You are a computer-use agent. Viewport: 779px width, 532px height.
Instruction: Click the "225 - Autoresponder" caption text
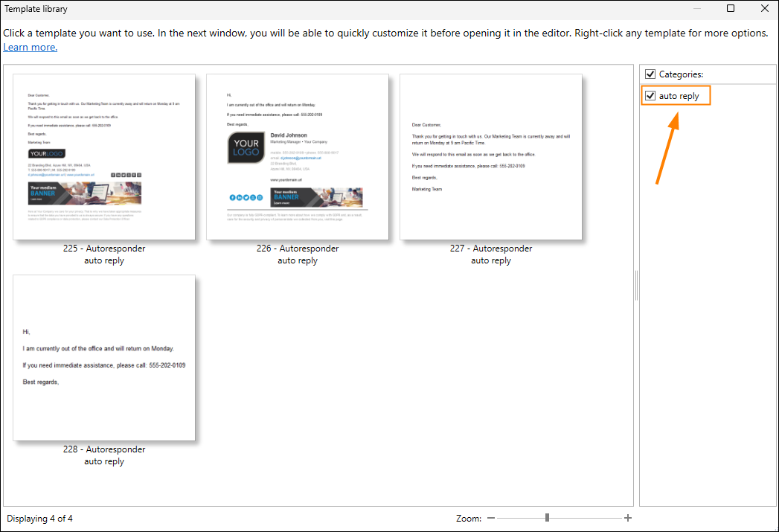[x=104, y=249]
